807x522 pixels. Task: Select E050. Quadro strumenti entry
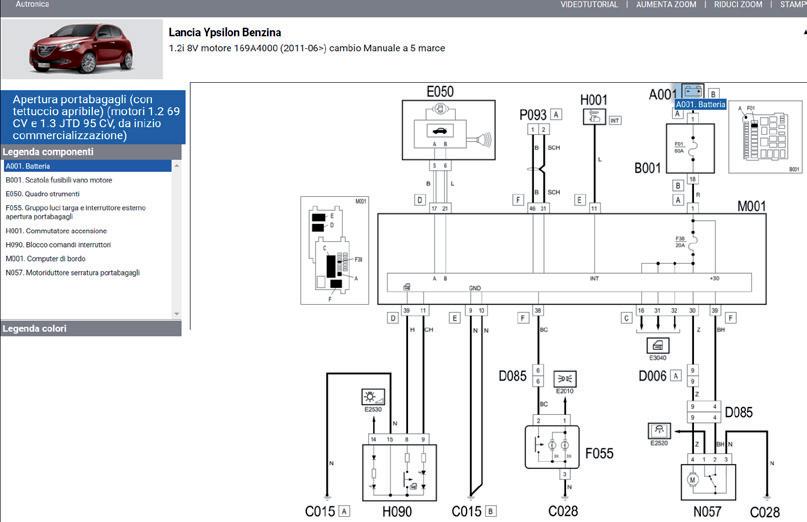coord(43,194)
